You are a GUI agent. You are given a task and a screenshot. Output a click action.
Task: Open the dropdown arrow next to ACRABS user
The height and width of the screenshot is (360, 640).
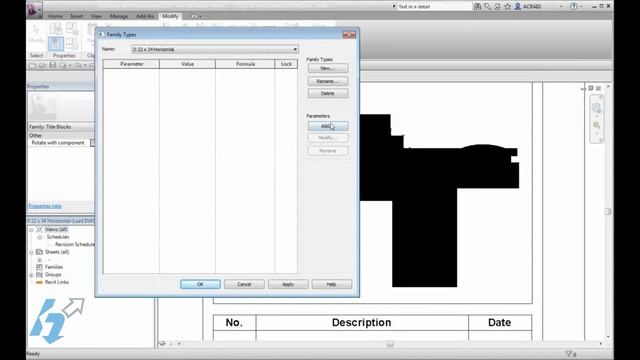coord(561,7)
